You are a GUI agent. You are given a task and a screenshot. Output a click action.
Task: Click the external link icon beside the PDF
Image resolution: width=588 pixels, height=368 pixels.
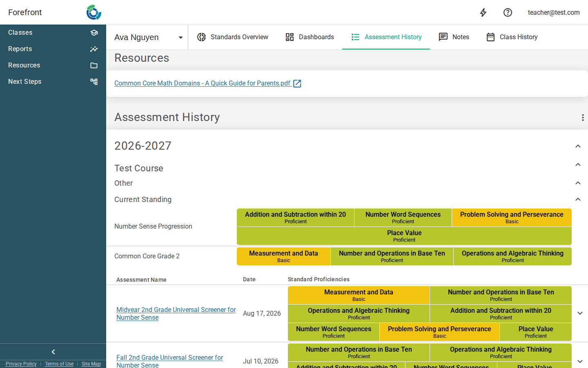pos(297,83)
